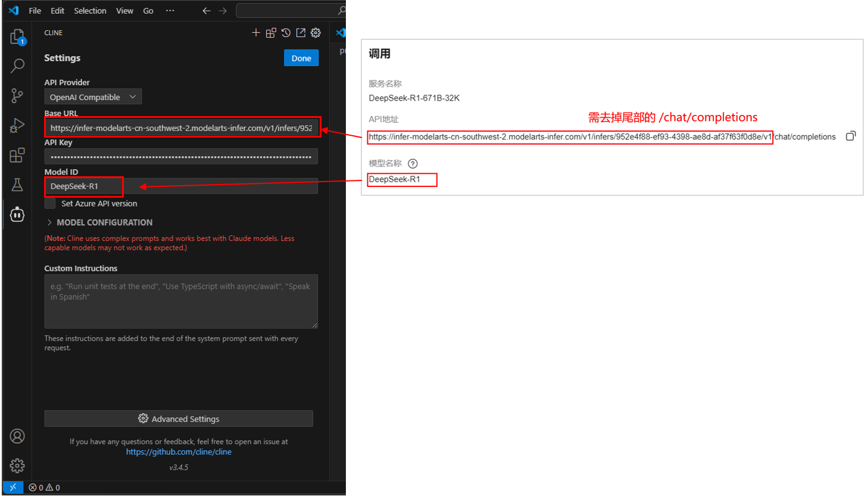Copy the API address with copy icon
This screenshot has height=496, width=868.
[851, 136]
